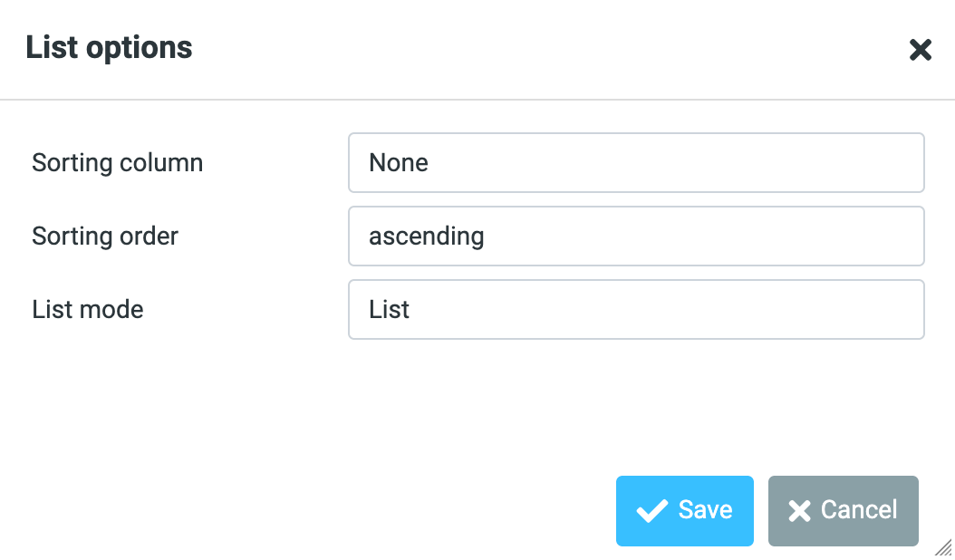This screenshot has height=560, width=955.
Task: Click the "Sorting column" label
Action: click(x=117, y=163)
